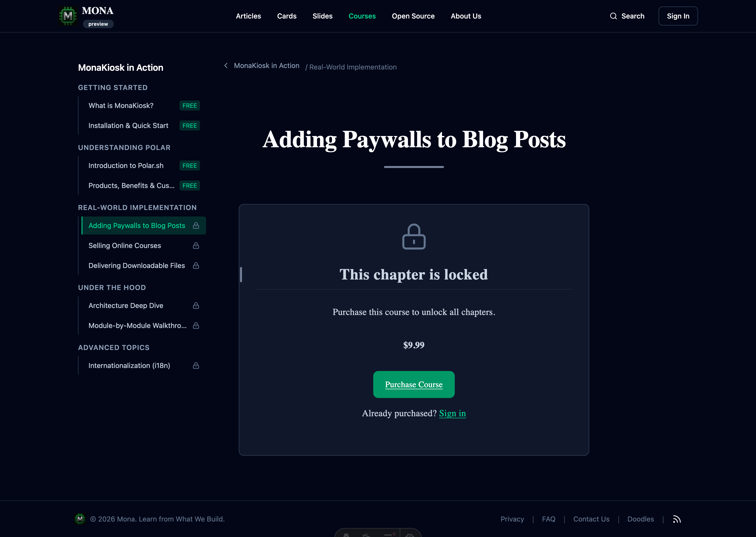Open the Contact Us footer link

591,519
